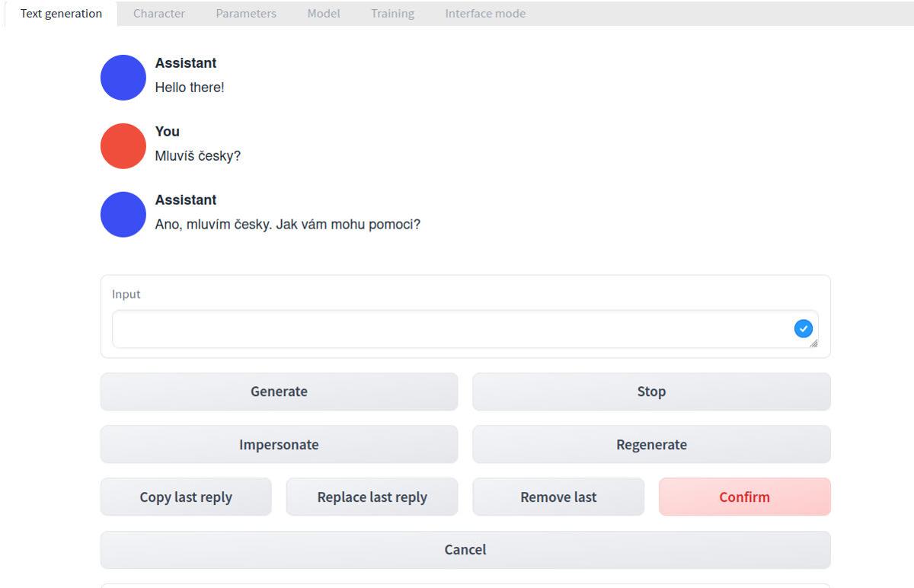This screenshot has height=588, width=914.
Task: Click the Impersonate button
Action: click(x=279, y=445)
